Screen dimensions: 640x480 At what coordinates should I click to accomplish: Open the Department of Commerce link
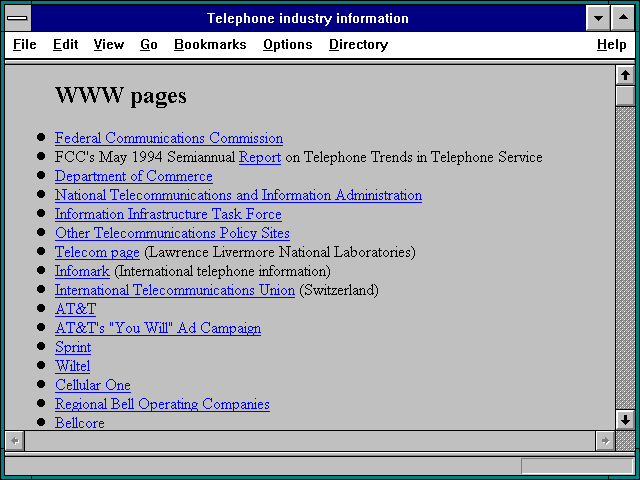click(134, 176)
